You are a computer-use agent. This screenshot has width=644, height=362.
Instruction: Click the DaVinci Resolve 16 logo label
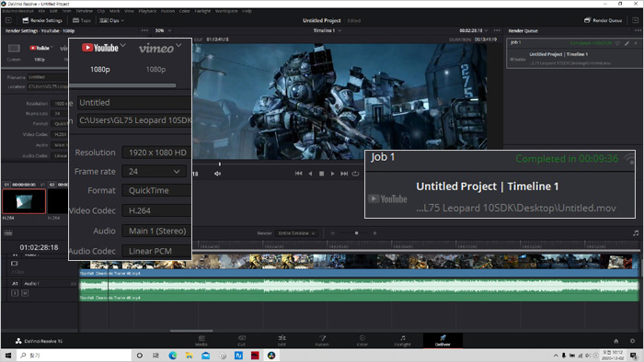point(39,341)
